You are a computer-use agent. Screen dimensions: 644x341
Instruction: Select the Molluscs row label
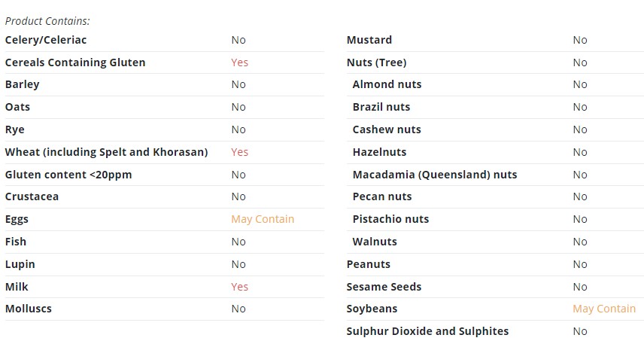(29, 309)
